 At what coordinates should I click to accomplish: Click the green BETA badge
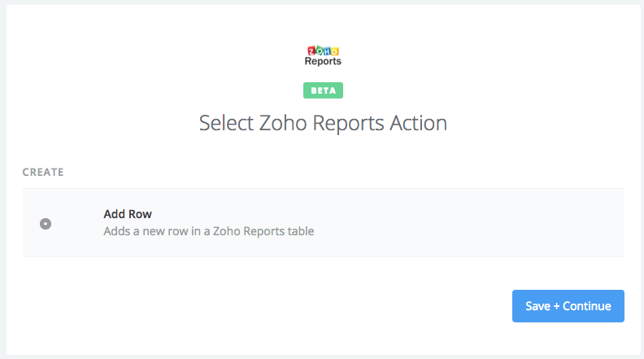323,90
